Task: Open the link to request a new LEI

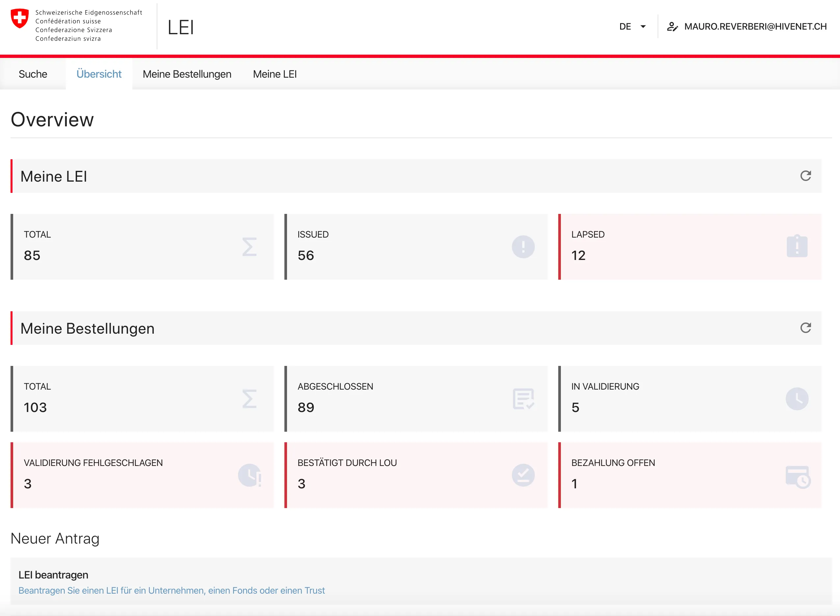Action: tap(171, 590)
